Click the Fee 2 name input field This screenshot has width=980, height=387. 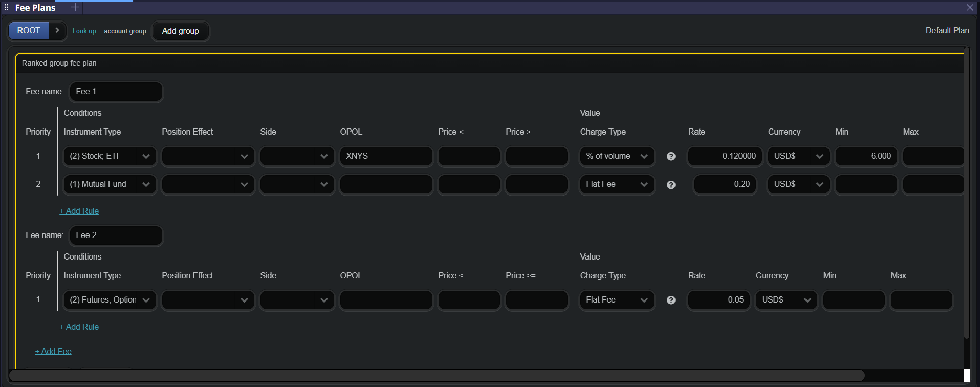(116, 235)
